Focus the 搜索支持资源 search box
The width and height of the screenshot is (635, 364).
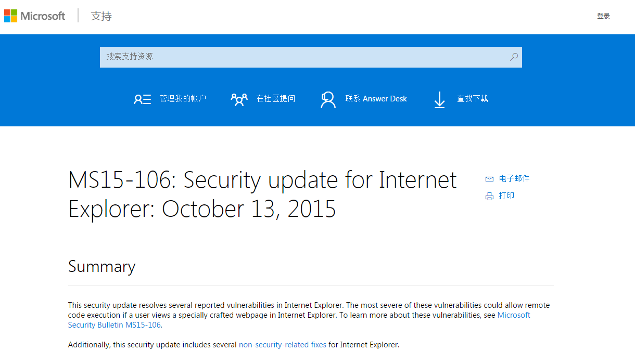tap(302, 57)
